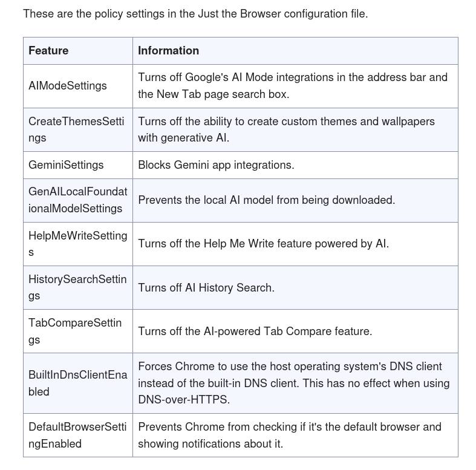Select the GenAILocalFoundationalModelSettings feature cell

(x=77, y=200)
